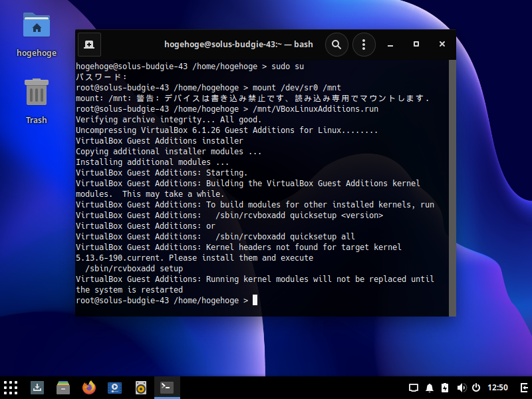
Task: Check battery status in the tray
Action: pyautogui.click(x=445, y=388)
